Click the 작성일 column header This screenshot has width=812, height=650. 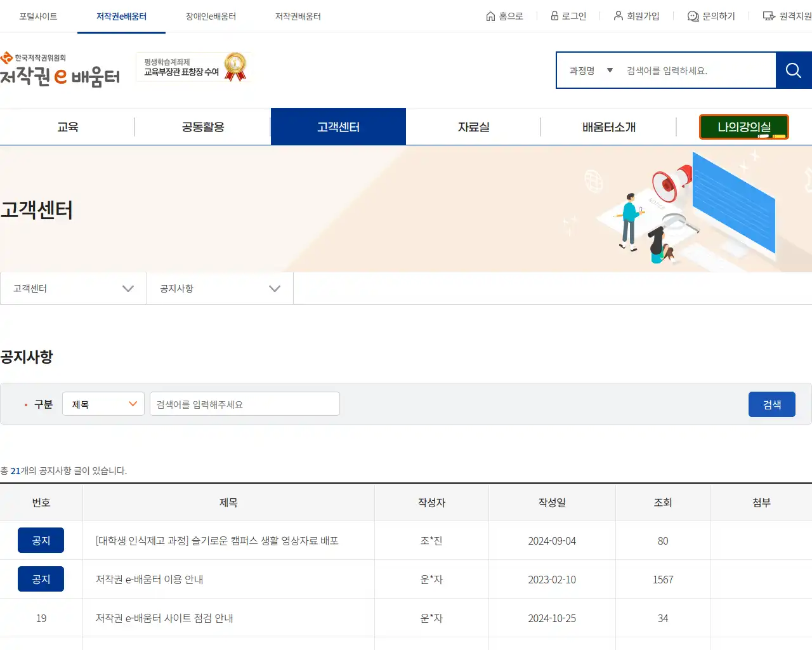pyautogui.click(x=552, y=503)
